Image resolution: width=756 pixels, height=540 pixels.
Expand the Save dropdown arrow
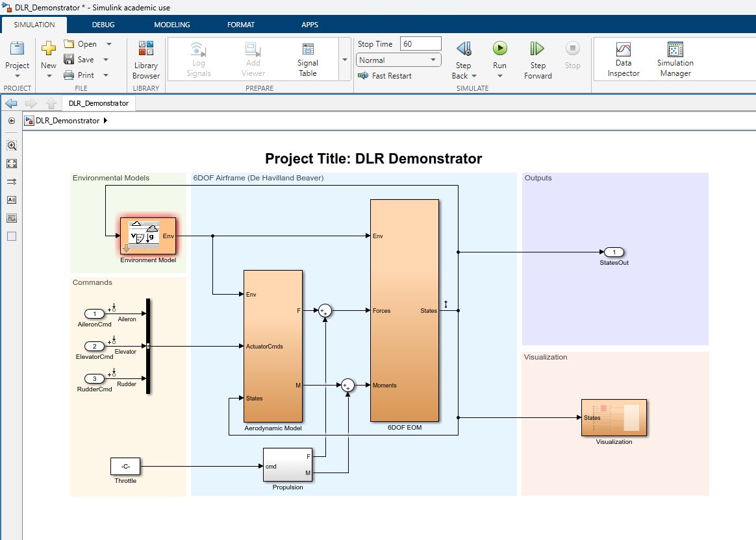(x=106, y=60)
